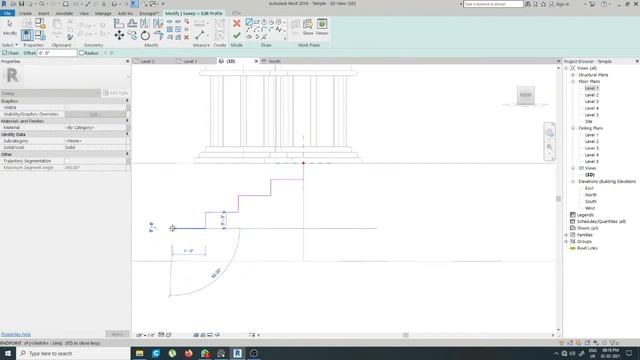Click the red Delete icon in Modify panel
Viewport: 640px width, 360px height.
click(187, 38)
